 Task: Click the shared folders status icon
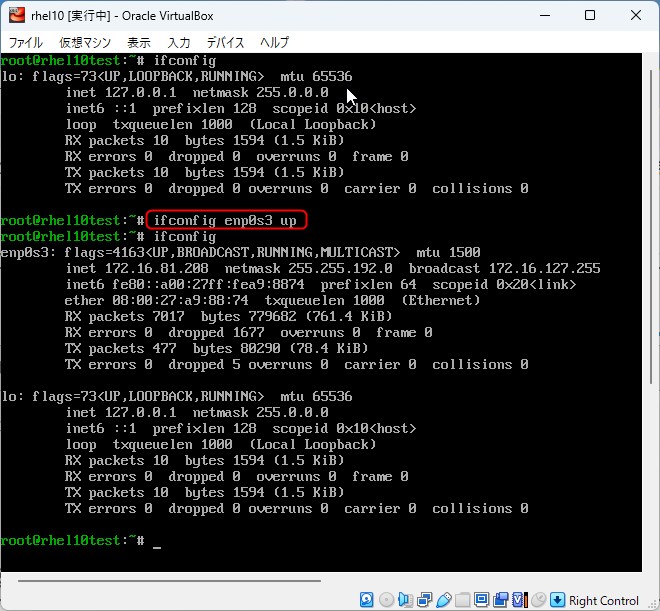point(463,600)
